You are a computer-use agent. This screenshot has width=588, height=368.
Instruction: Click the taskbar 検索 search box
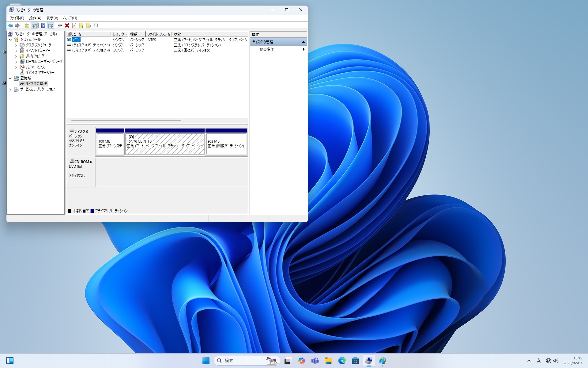coord(247,361)
